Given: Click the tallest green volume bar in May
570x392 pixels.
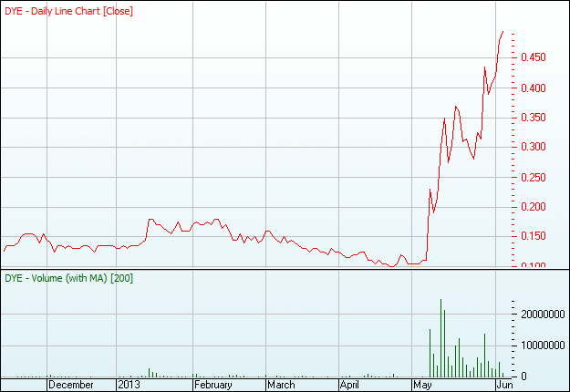Looking at the screenshot, I should pyautogui.click(x=440, y=338).
